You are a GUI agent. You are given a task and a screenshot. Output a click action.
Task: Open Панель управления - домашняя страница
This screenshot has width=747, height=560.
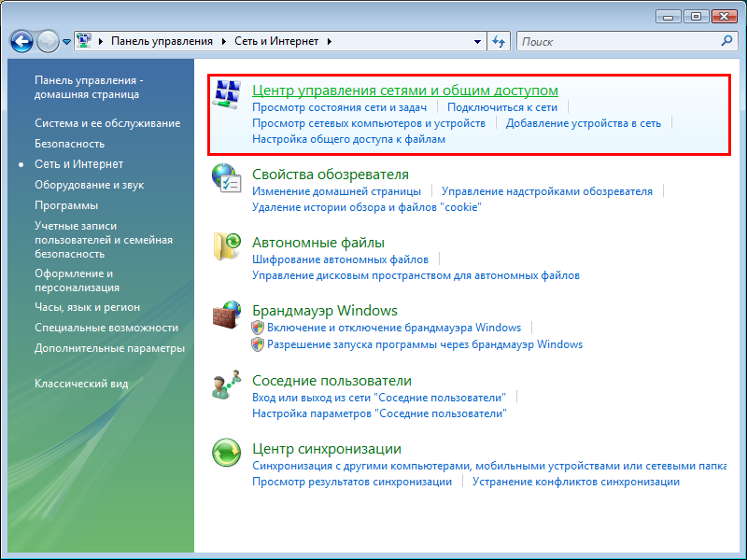pyautogui.click(x=89, y=87)
